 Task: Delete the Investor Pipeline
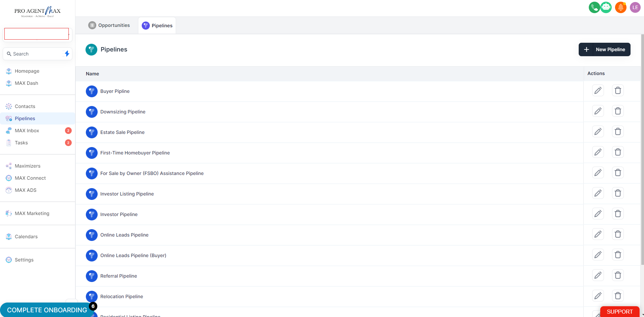(618, 214)
